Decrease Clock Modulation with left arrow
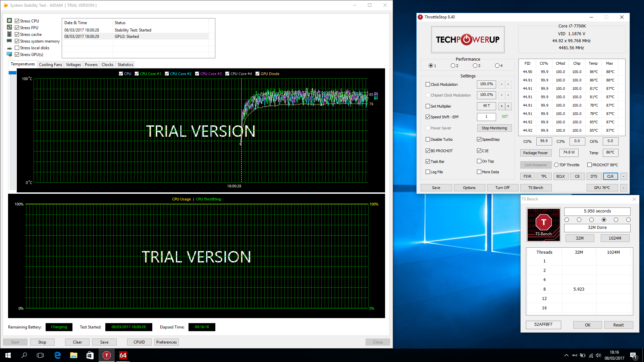 [x=501, y=84]
